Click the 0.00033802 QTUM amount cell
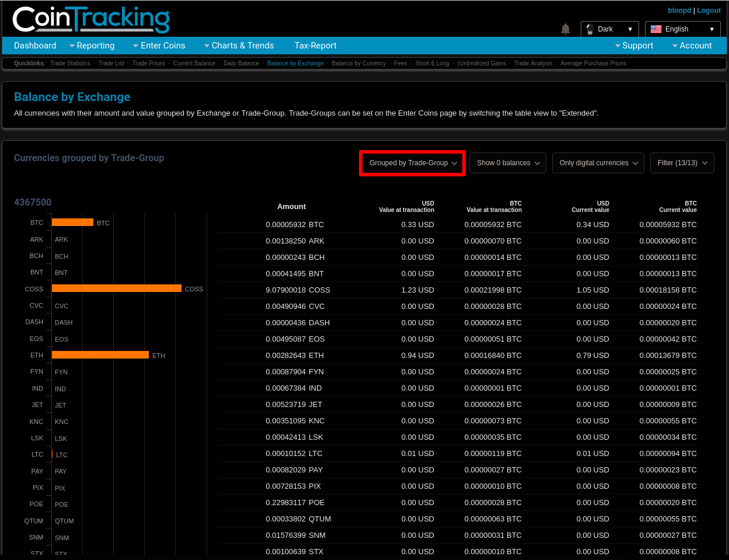The width and height of the screenshot is (729, 560). click(x=298, y=519)
